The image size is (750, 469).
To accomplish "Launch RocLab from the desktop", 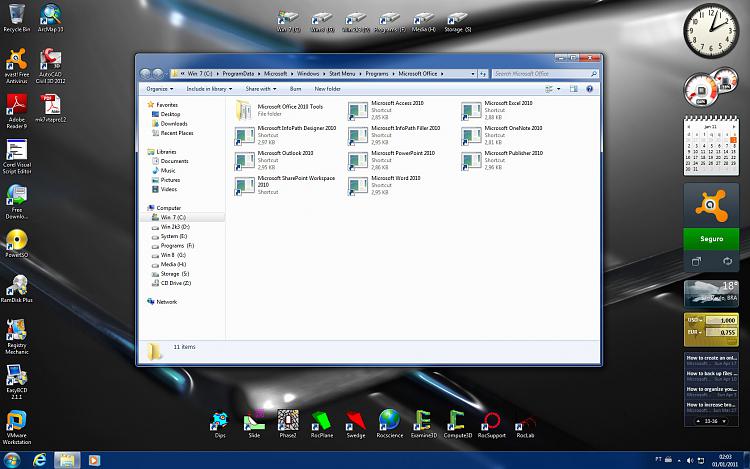I will click(x=525, y=425).
